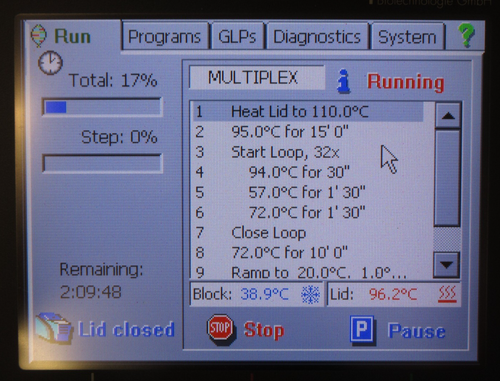Screen dimensions: 500x381
Task: Click the snowflake cooling icon by Block
Action: click(310, 294)
